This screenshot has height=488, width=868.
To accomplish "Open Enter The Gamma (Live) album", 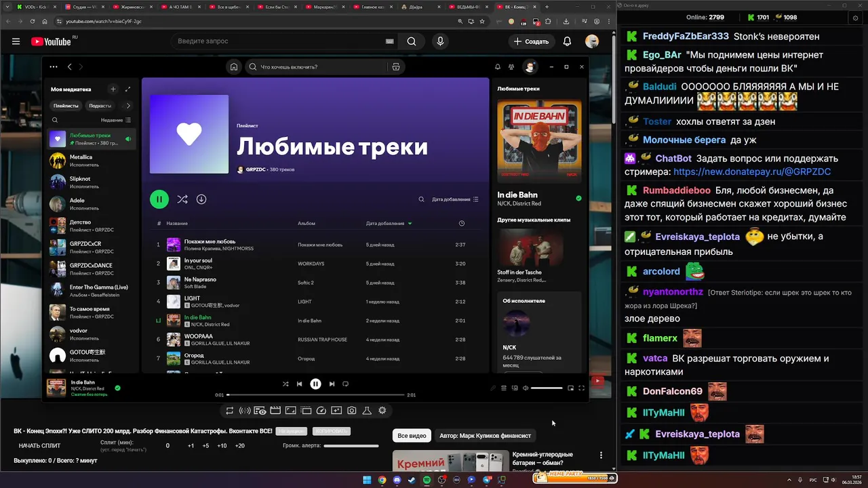I will coord(92,291).
